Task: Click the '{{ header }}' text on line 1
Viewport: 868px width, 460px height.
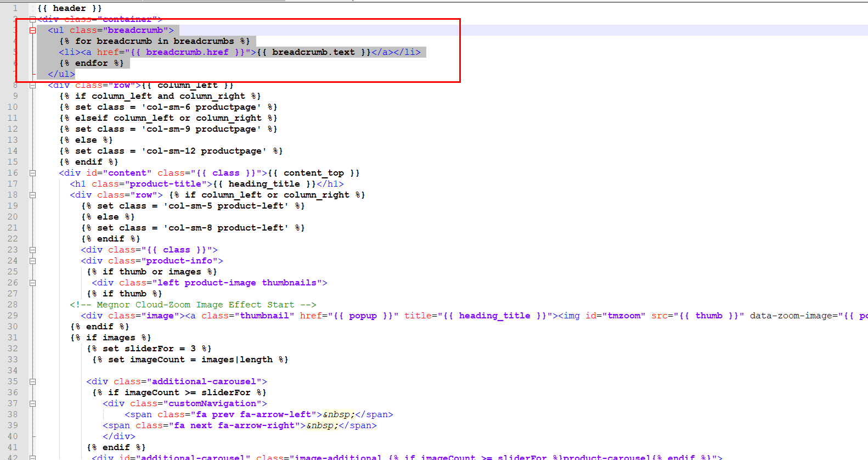Action: pyautogui.click(x=70, y=8)
